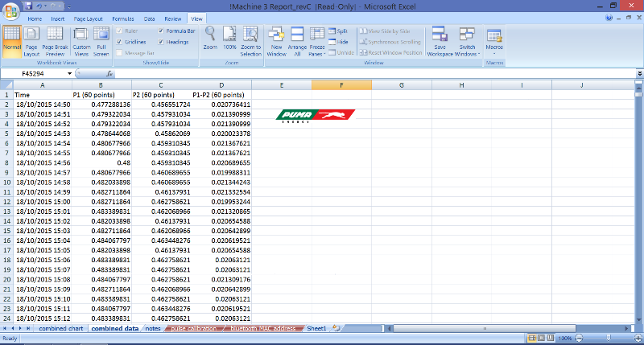The width and height of the screenshot is (644, 345).
Task: Open Excel Help question mark
Action: 609,18
